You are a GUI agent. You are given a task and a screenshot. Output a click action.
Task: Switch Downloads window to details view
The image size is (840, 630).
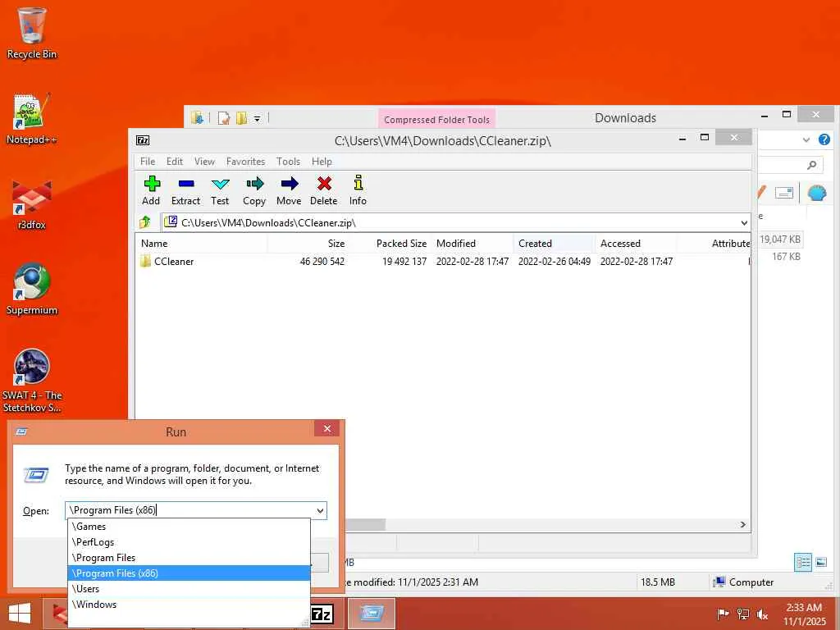pyautogui.click(x=803, y=563)
